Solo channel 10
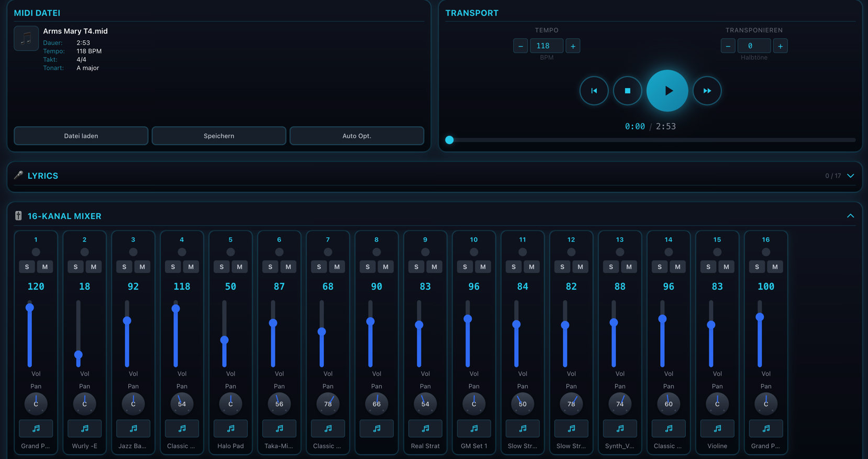The width and height of the screenshot is (868, 459). pos(465,267)
